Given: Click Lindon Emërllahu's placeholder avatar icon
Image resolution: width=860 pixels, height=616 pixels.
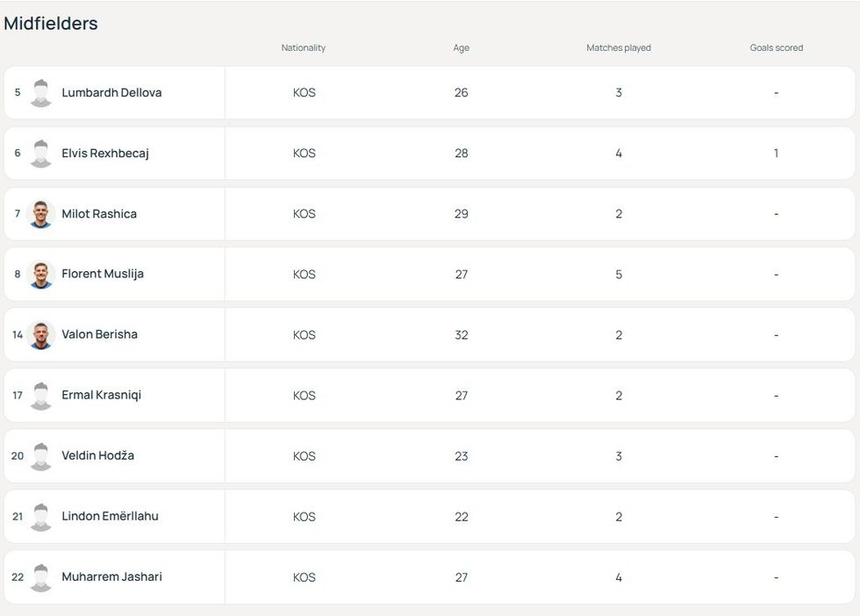Looking at the screenshot, I should (x=40, y=517).
